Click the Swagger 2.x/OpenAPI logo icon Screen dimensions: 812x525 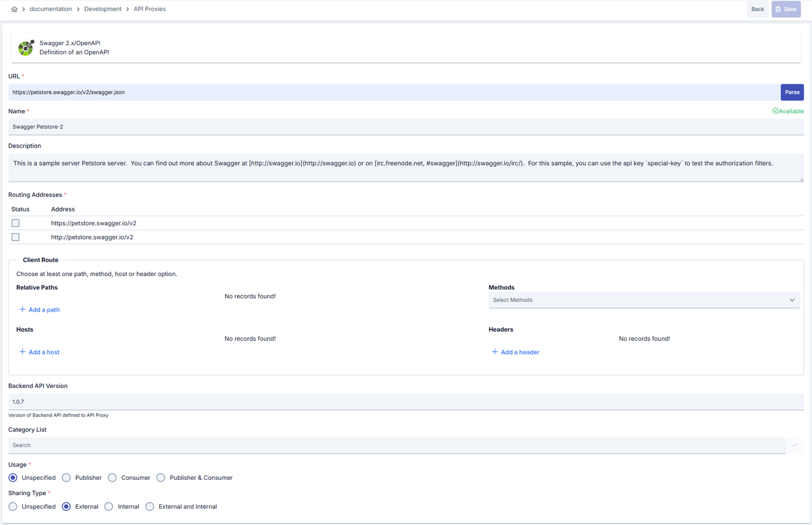pos(26,47)
